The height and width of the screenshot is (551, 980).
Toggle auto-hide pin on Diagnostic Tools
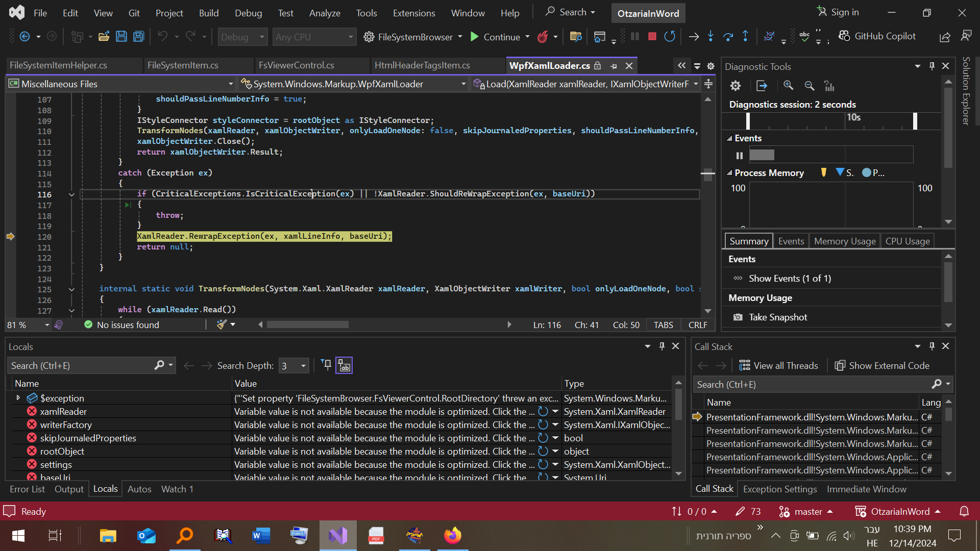(932, 66)
